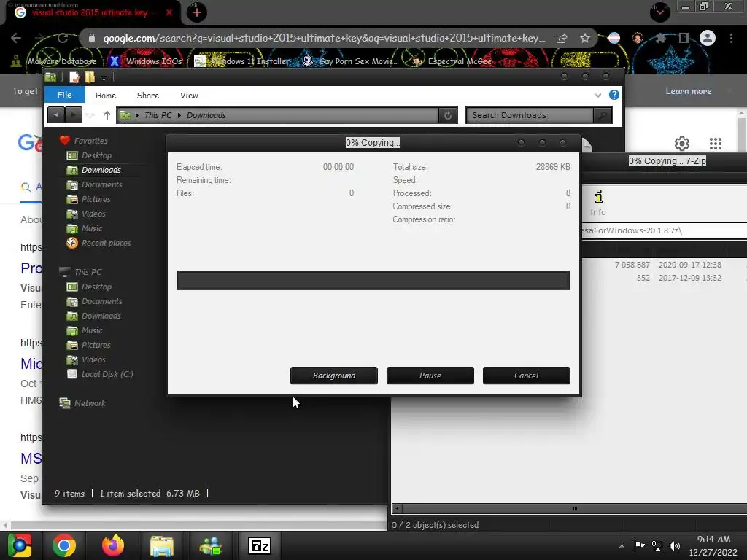Close the visual studio 2015 tab
Viewport: 747px width, 560px height.
(x=169, y=12)
